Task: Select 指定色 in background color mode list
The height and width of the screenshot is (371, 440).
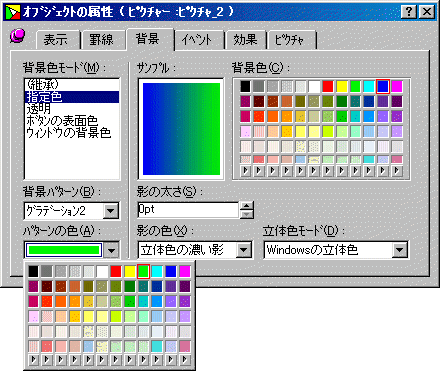Action: [72, 97]
